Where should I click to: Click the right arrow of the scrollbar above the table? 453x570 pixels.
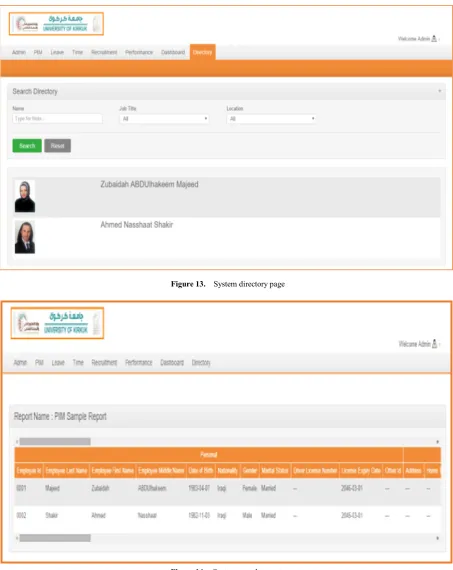(437, 442)
